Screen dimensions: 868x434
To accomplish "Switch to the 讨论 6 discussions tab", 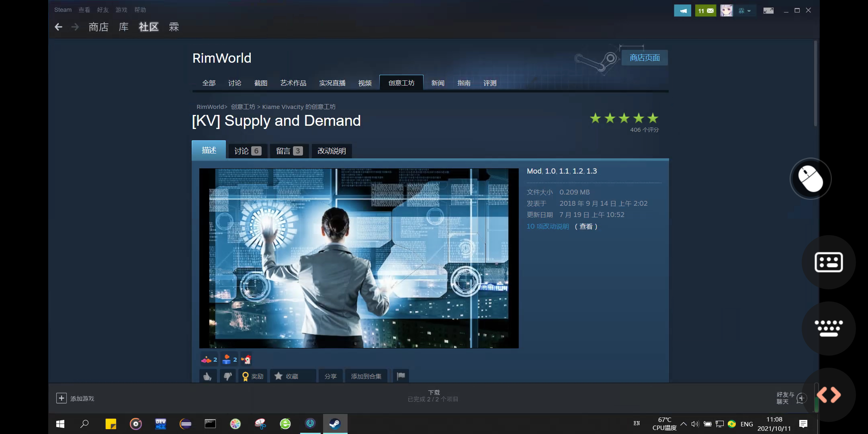I will coord(248,151).
